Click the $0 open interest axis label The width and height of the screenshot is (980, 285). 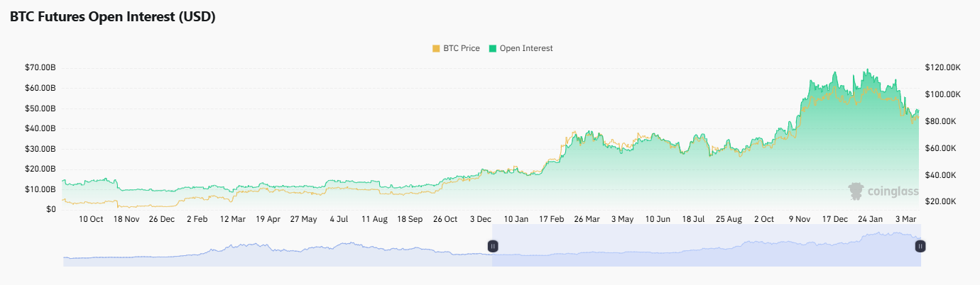(50, 210)
